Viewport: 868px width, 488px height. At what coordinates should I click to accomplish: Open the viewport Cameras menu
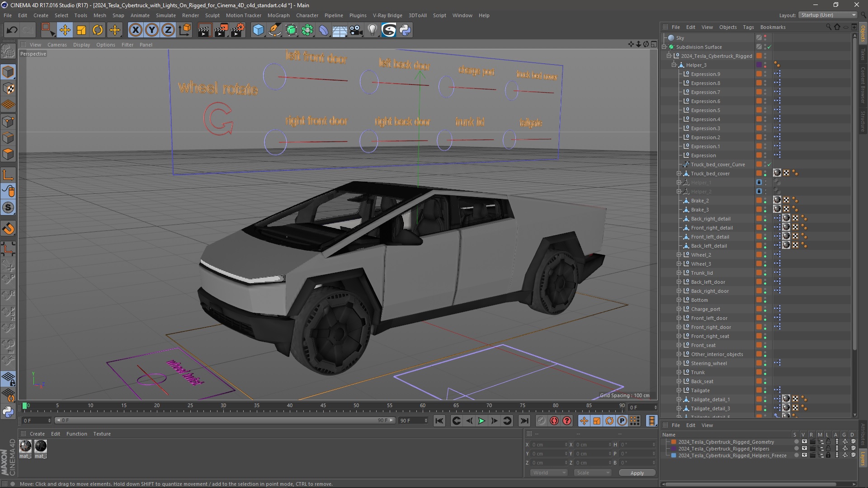(57, 45)
